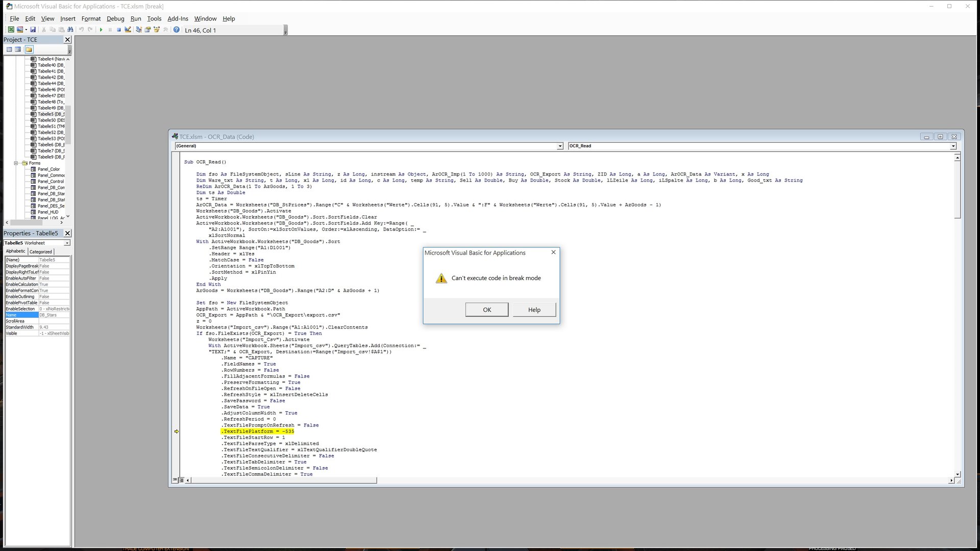980x551 pixels.
Task: Click the green Run/Continue icon
Action: pos(101,30)
